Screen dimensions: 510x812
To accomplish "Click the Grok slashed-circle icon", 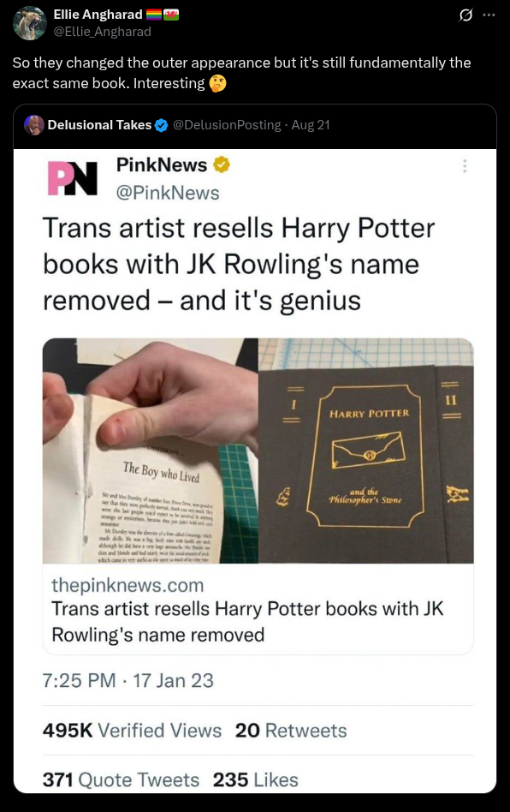I will (x=466, y=15).
